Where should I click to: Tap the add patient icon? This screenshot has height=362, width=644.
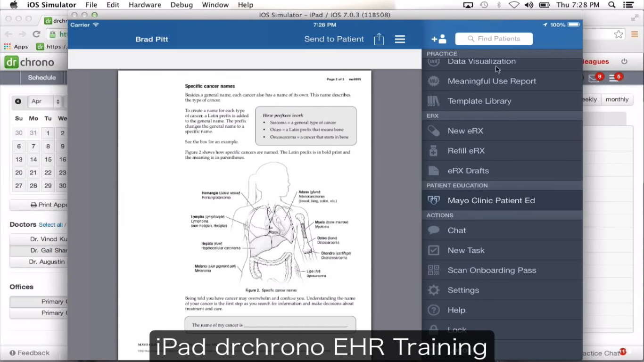438,39
